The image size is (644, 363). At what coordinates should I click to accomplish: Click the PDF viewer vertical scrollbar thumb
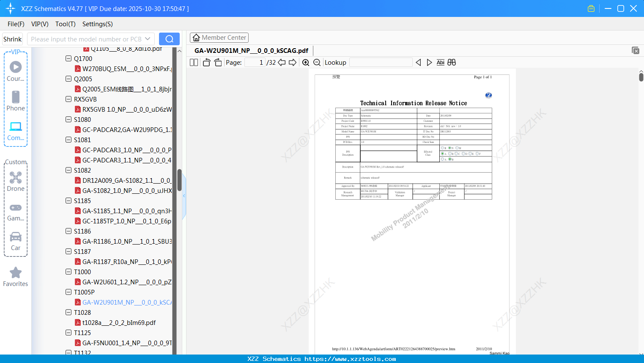coord(641,77)
